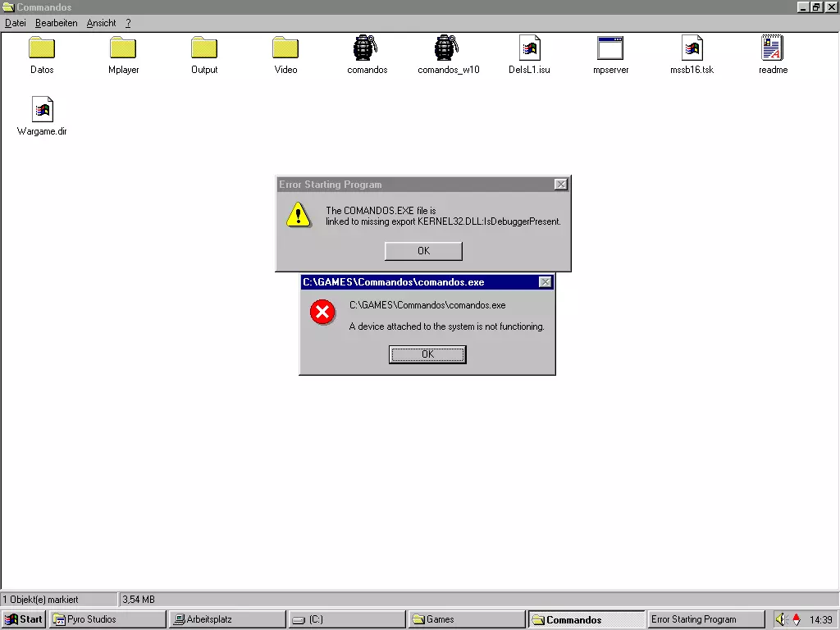Click Error Starting Program taskbar button
Image resolution: width=840 pixels, height=630 pixels.
coord(705,619)
